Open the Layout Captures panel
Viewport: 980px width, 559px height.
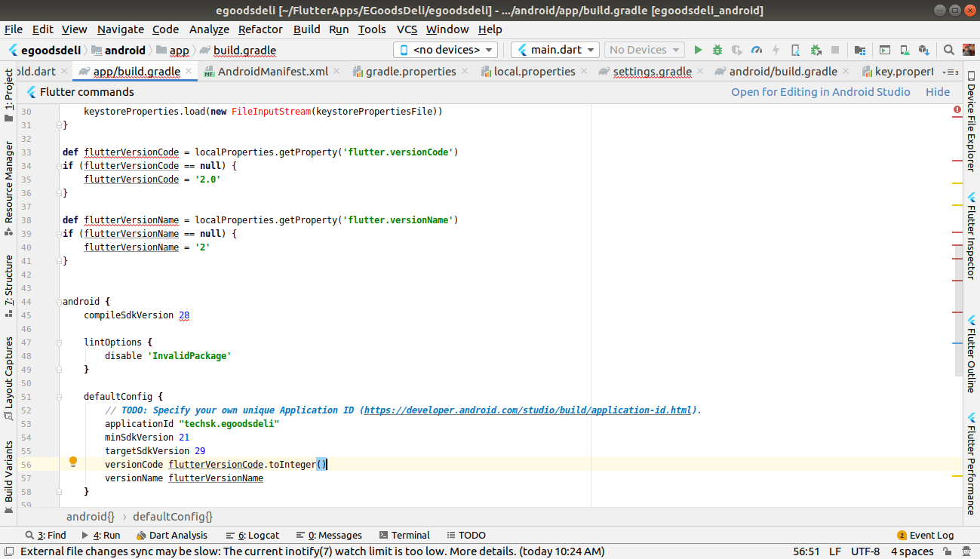coord(9,378)
